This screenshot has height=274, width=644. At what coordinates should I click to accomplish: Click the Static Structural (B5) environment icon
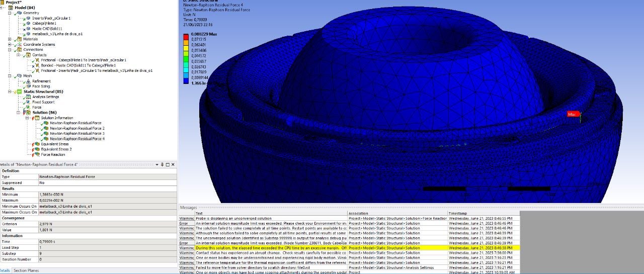point(20,92)
